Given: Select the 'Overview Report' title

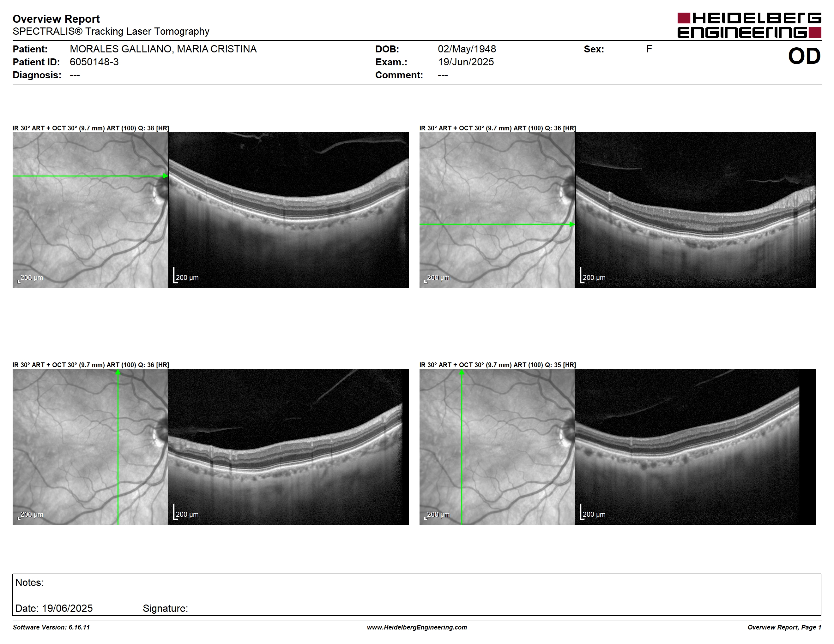Looking at the screenshot, I should [56, 19].
